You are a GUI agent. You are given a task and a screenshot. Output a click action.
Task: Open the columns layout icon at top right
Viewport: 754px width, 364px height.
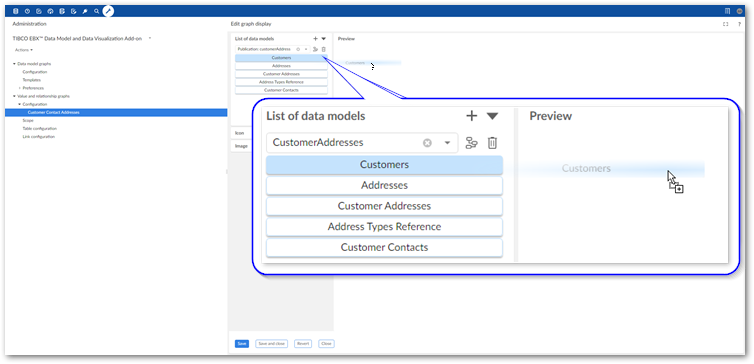pos(728,11)
